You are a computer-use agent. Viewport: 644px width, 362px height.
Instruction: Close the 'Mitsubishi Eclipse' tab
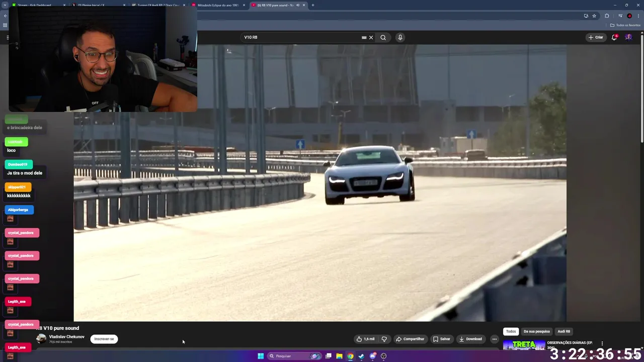244,5
